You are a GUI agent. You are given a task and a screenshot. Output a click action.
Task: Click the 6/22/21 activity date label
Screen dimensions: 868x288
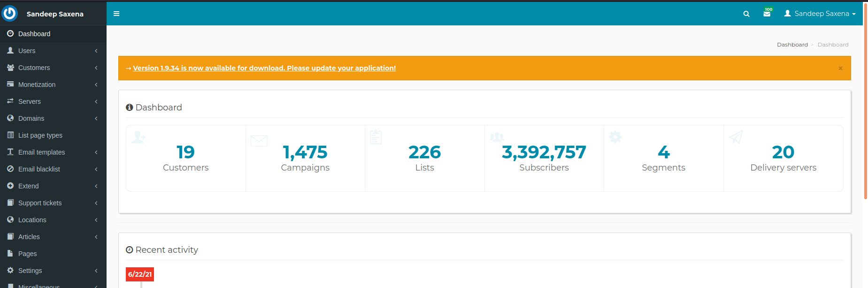pyautogui.click(x=140, y=274)
